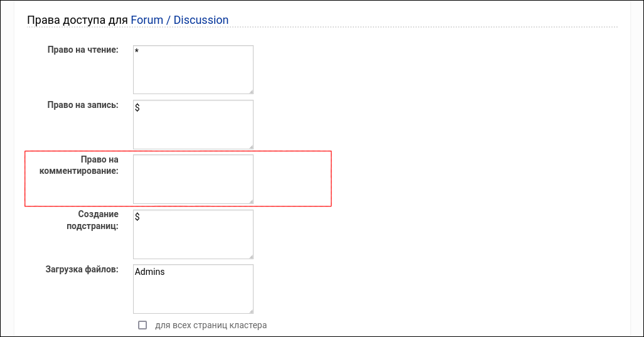
Task: Click the 'Создание подстраниц:' label
Action: click(92, 220)
